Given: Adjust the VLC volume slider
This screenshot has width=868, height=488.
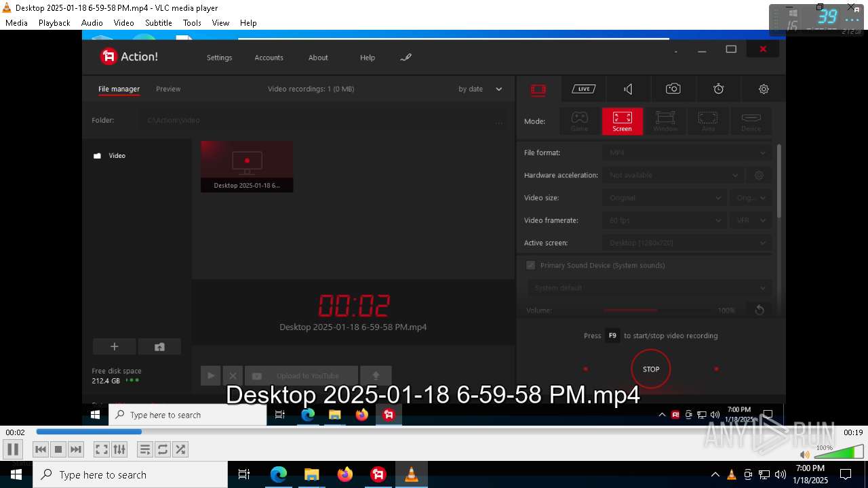Looking at the screenshot, I should click(838, 451).
